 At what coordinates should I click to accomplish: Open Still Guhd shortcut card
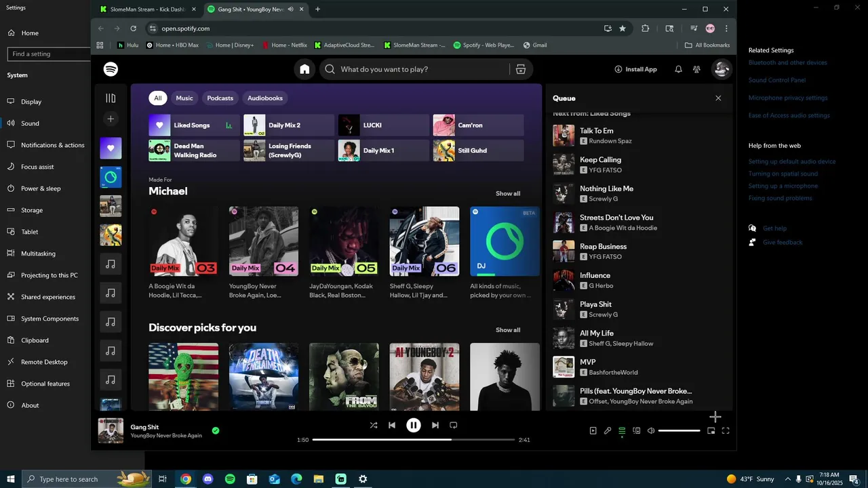coord(479,150)
